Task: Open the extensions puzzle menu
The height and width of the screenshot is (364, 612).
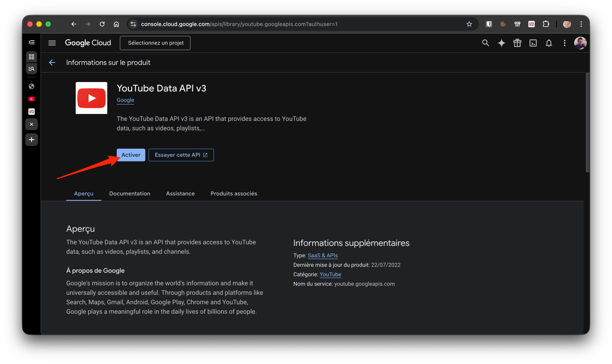Action: (546, 24)
